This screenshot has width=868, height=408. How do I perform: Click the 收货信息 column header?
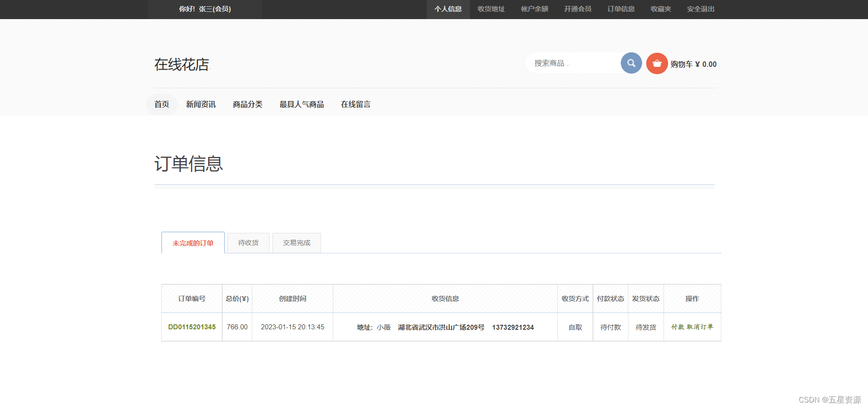(x=445, y=299)
